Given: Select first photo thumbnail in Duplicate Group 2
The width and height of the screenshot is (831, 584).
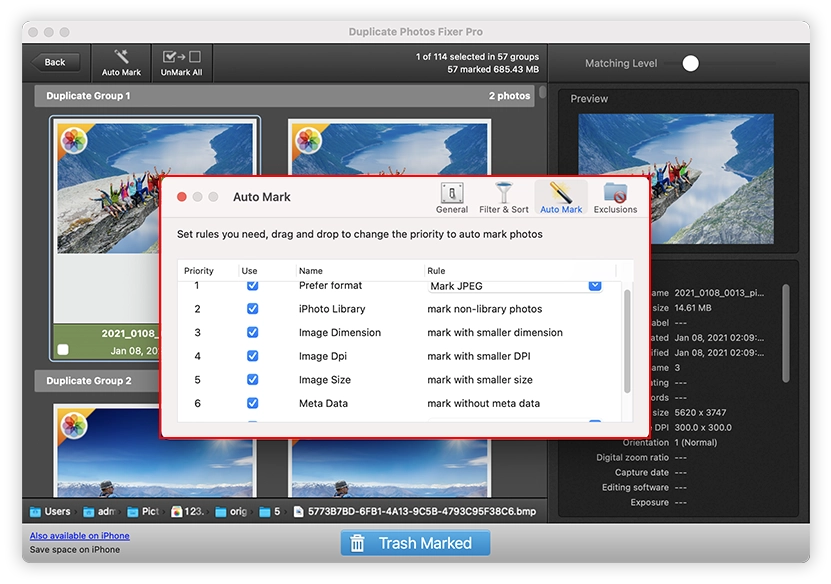Looking at the screenshot, I should [x=155, y=450].
